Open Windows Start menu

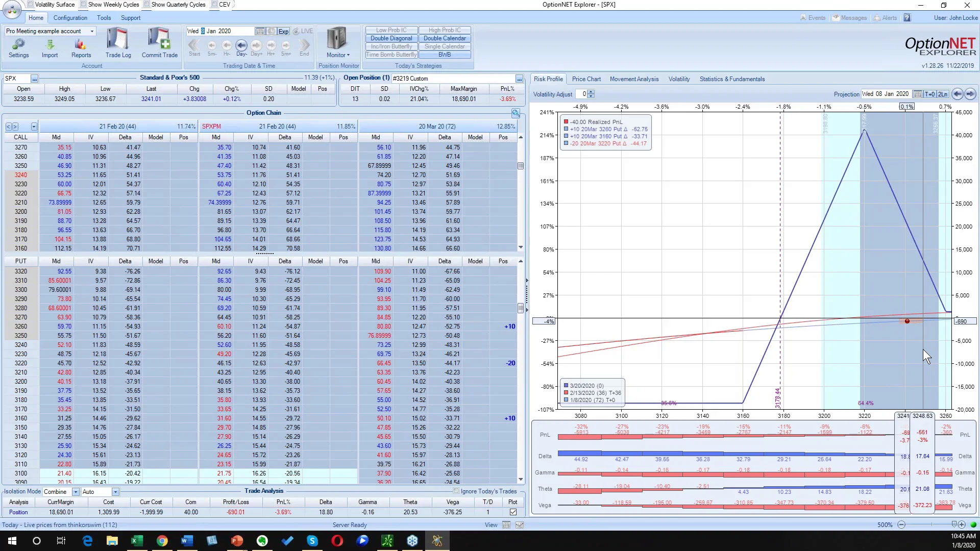tap(12, 541)
